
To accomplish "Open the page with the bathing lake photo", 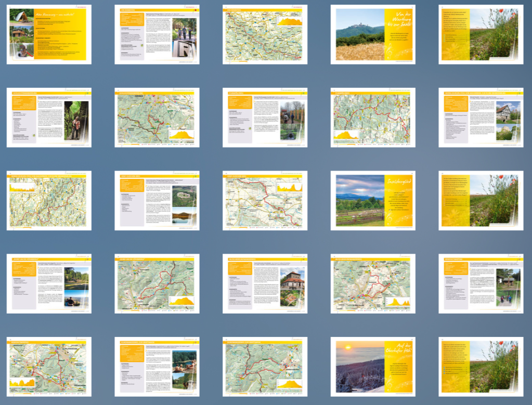I will click(157, 367).
